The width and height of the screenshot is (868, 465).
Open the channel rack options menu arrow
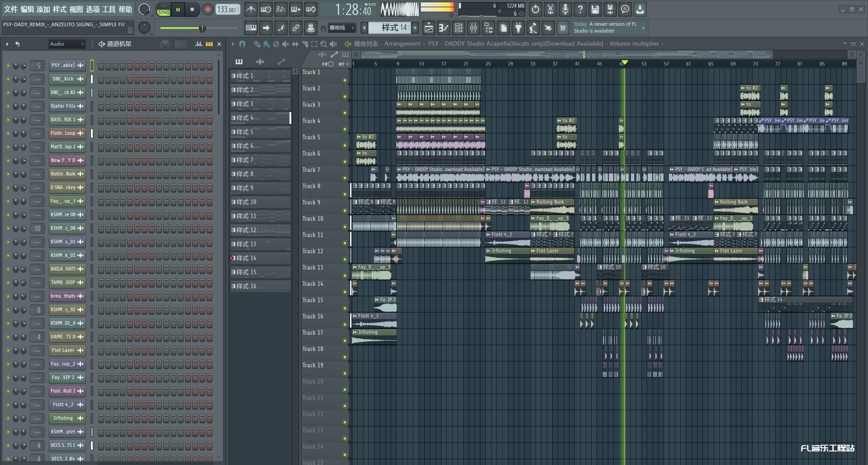(x=7, y=44)
